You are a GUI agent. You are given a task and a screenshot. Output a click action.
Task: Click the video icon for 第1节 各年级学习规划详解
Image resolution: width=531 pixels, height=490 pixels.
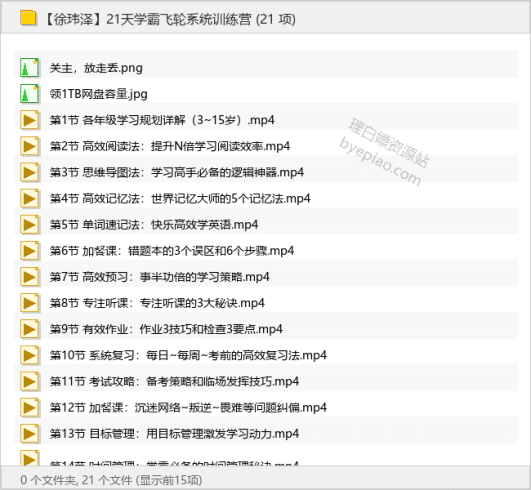(x=29, y=120)
